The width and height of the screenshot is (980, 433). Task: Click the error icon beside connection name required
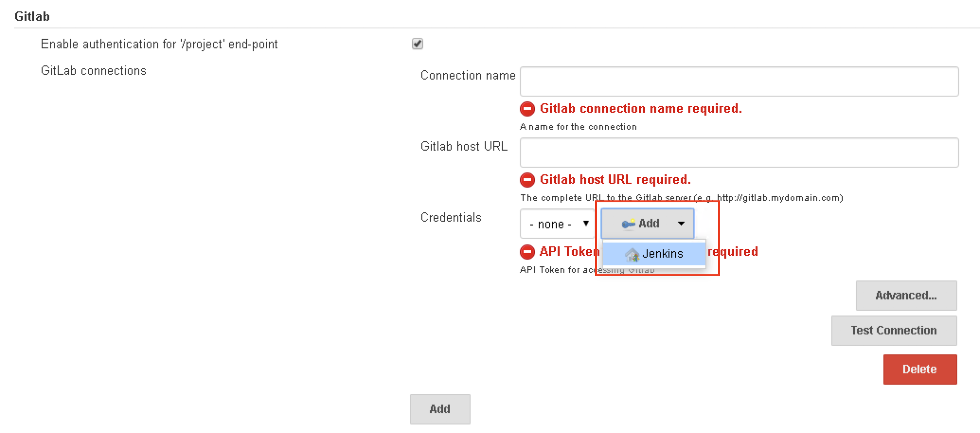[527, 109]
